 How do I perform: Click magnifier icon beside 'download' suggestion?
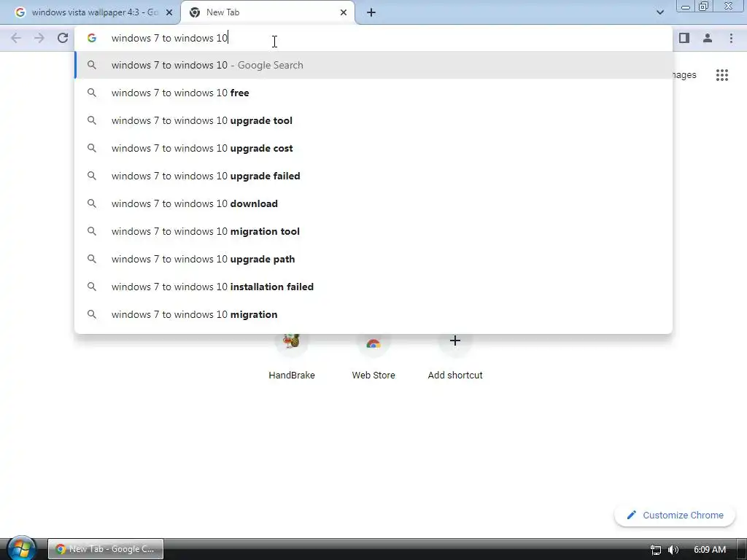coord(92,203)
